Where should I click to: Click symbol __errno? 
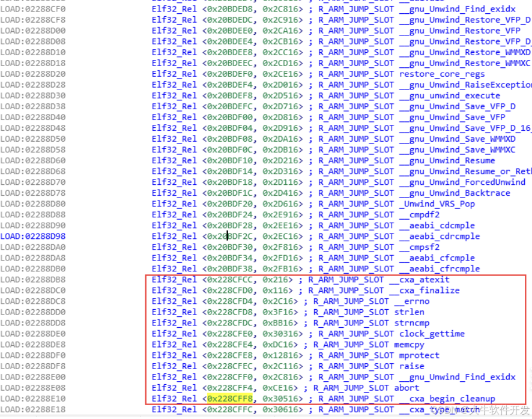click(411, 301)
